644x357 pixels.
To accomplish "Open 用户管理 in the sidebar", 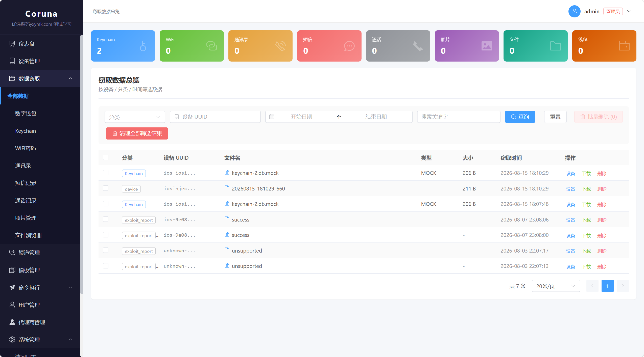I will pyautogui.click(x=40, y=305).
